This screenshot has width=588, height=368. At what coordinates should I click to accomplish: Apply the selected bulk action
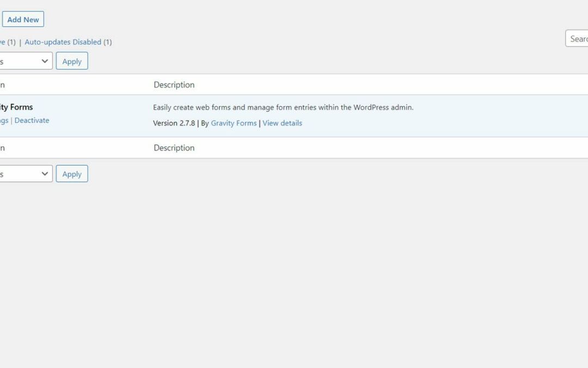coord(71,61)
